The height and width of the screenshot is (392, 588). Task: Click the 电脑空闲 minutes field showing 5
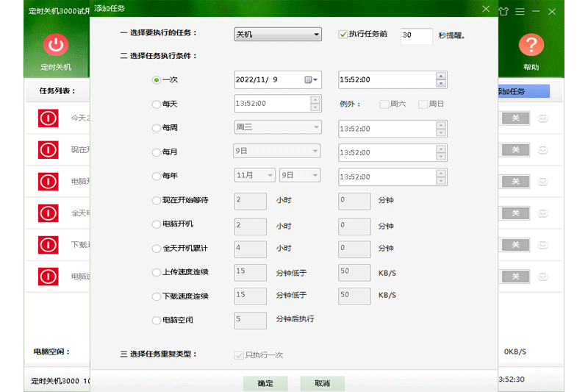click(x=251, y=321)
